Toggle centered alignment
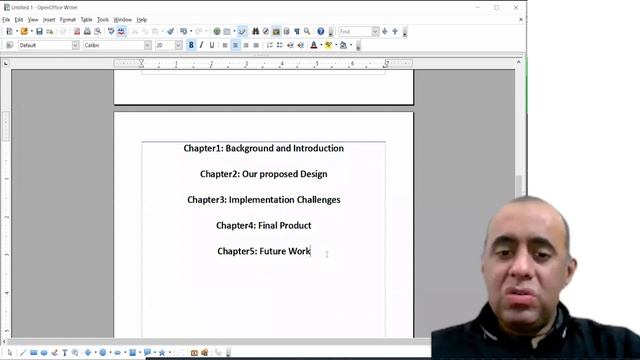The width and height of the screenshot is (640, 360). [x=236, y=45]
